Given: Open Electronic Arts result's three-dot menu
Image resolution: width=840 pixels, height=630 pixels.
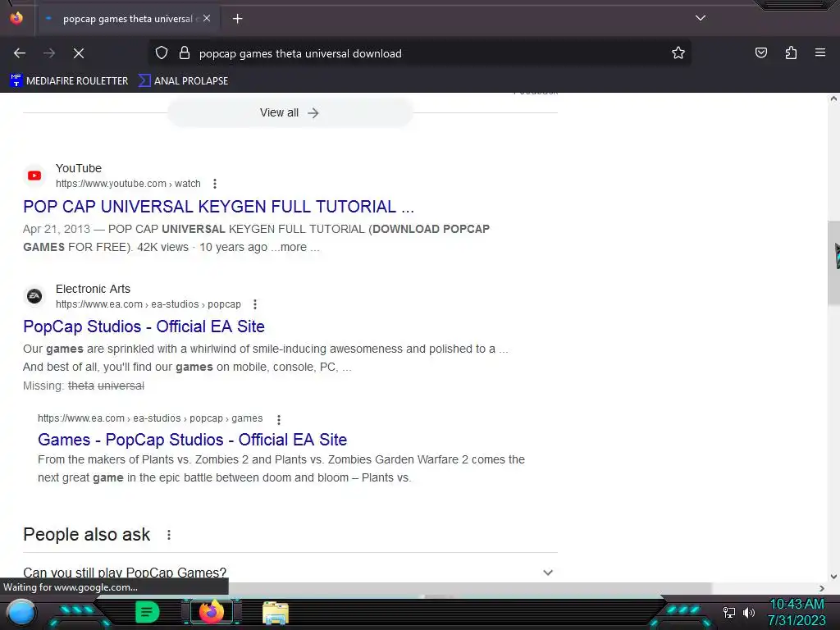Looking at the screenshot, I should tap(255, 304).
